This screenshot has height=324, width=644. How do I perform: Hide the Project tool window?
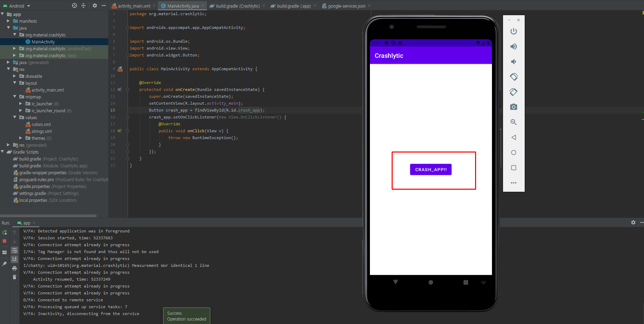tap(104, 6)
